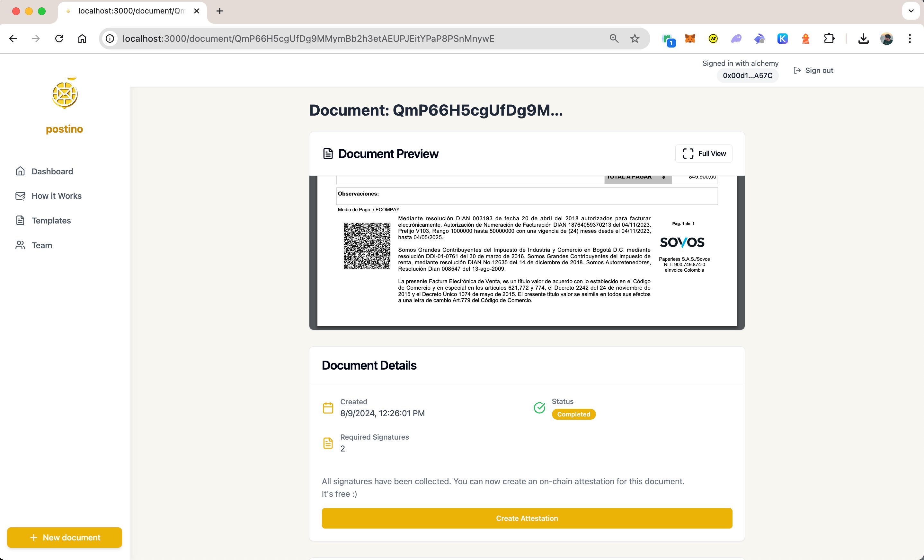This screenshot has width=924, height=560.
Task: Click the Document Preview file icon
Action: click(x=328, y=154)
